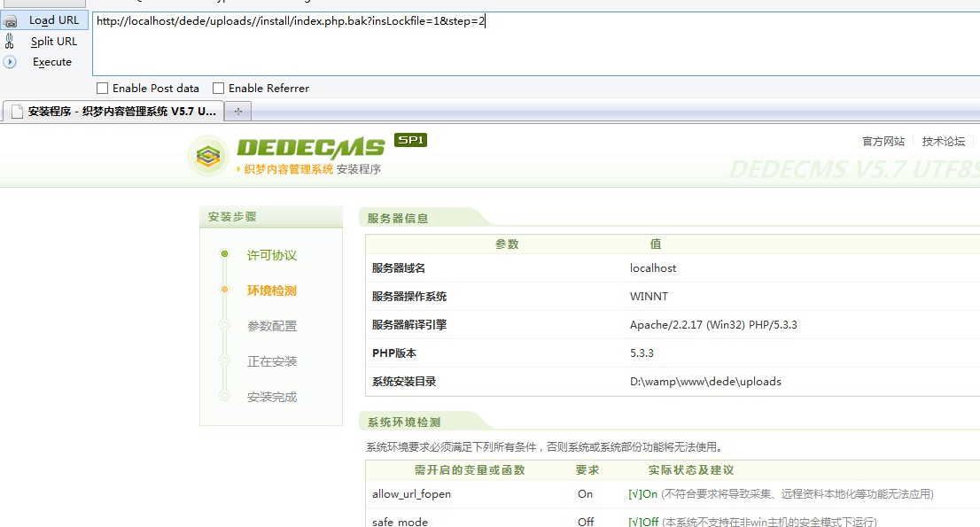
Task: Click the Apache/2.2.17 server engine value
Action: [713, 325]
